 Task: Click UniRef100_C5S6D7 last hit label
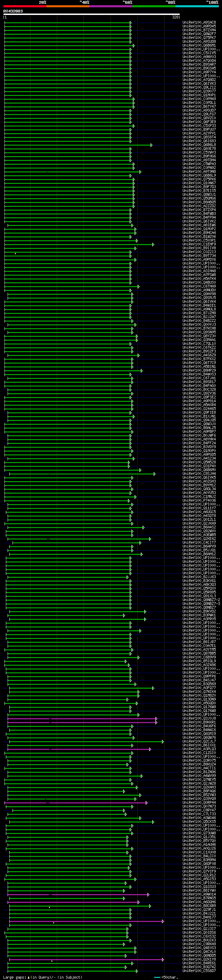point(199,971)
